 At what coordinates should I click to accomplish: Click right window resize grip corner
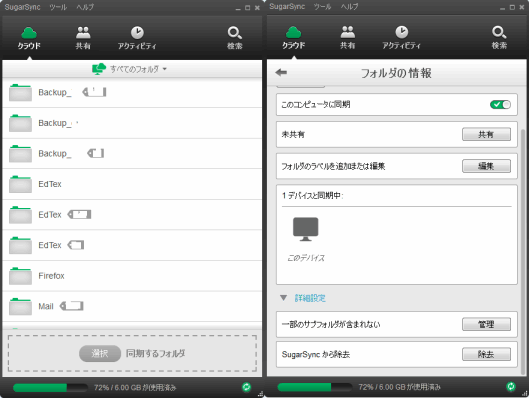tap(525, 394)
